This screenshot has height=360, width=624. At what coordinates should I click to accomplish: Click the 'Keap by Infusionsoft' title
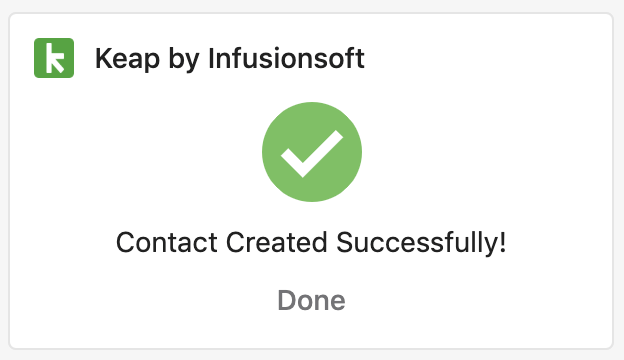point(230,59)
